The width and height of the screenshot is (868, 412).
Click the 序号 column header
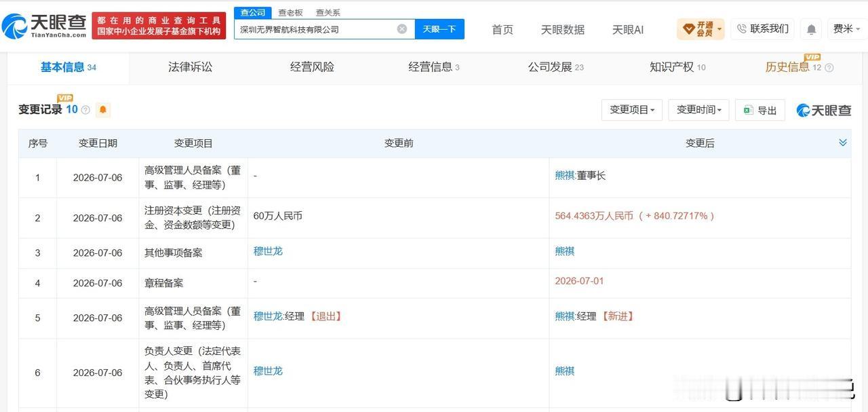click(x=38, y=143)
